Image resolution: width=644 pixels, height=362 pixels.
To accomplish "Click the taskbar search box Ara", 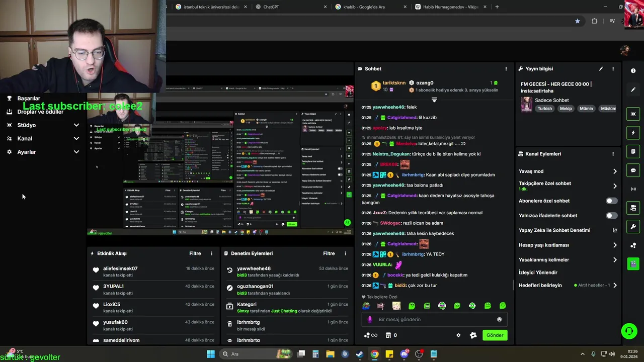I will click(255, 354).
